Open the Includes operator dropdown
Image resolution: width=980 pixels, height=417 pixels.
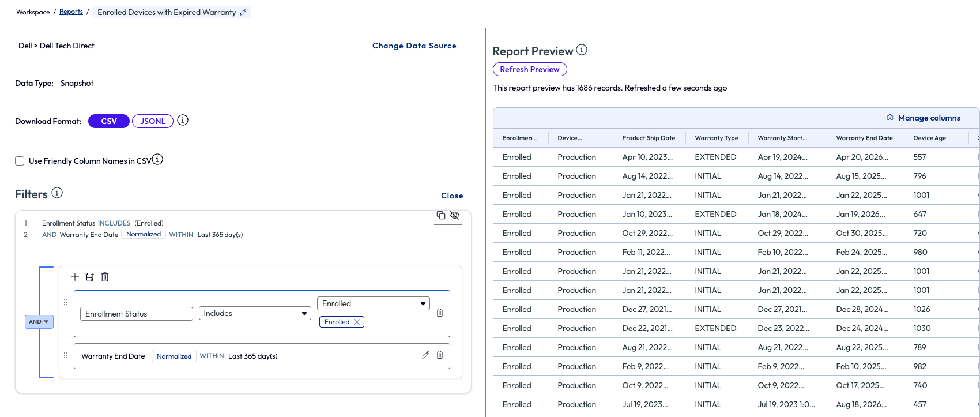coord(255,313)
